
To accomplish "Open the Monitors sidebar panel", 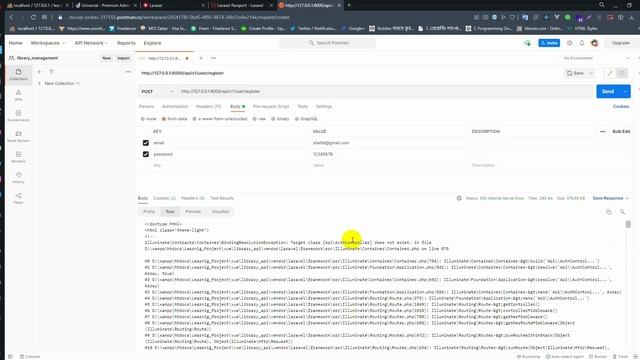I will coord(18,157).
